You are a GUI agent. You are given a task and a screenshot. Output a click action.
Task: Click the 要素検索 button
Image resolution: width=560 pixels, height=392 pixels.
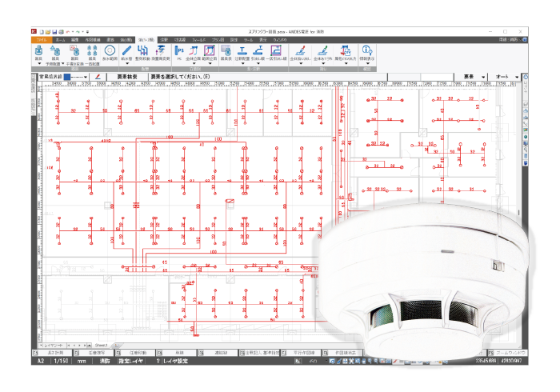click(126, 76)
